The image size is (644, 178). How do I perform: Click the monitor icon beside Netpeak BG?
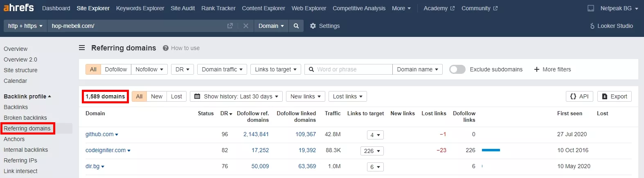click(591, 8)
